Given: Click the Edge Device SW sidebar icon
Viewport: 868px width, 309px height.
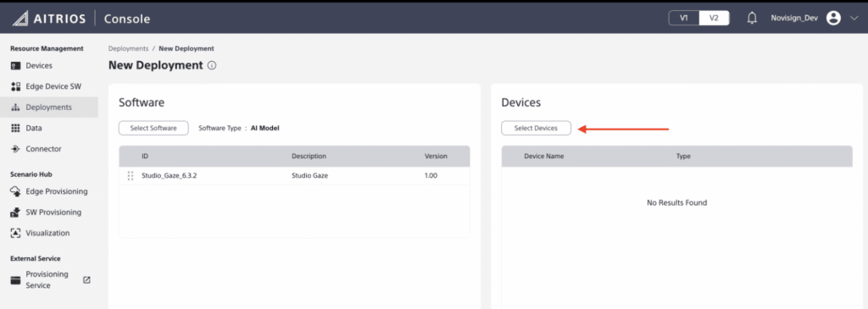Looking at the screenshot, I should [15, 86].
